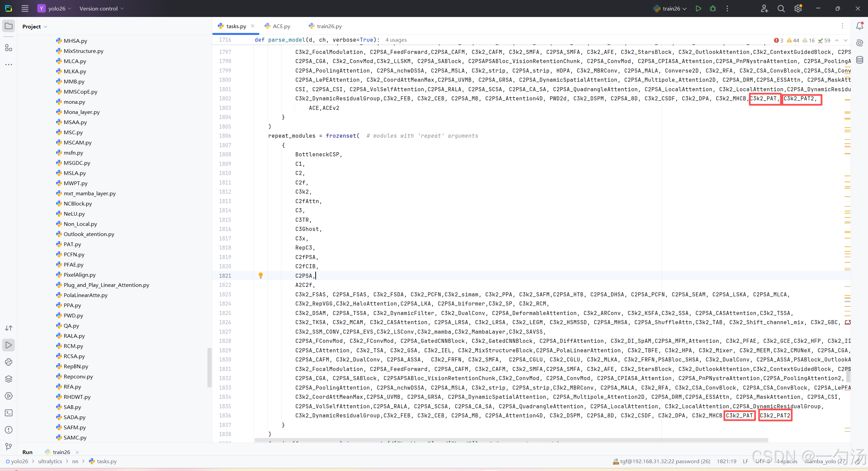Open the Python Packages tool window
This screenshot has height=471, width=868.
[x=9, y=379]
